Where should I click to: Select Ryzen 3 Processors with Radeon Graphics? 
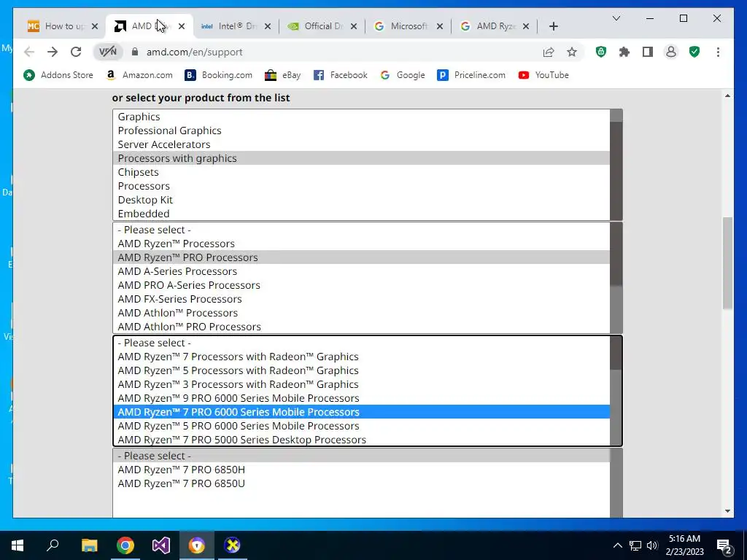click(361, 384)
